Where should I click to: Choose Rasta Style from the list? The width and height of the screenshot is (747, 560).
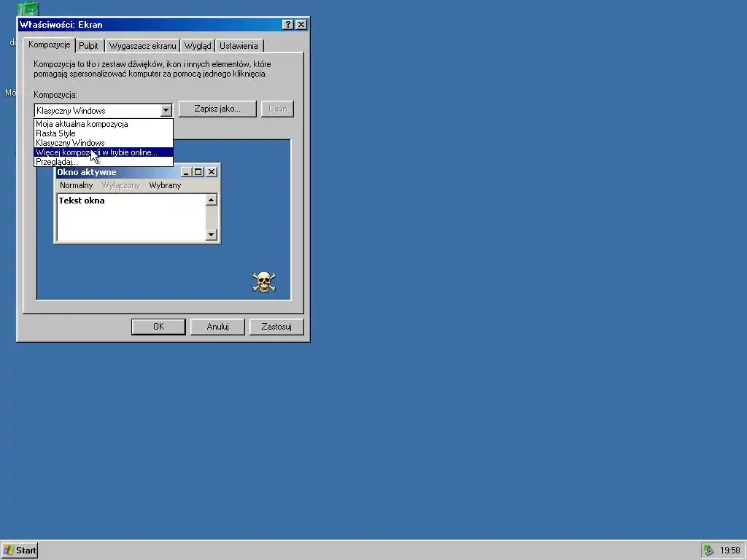tap(104, 133)
